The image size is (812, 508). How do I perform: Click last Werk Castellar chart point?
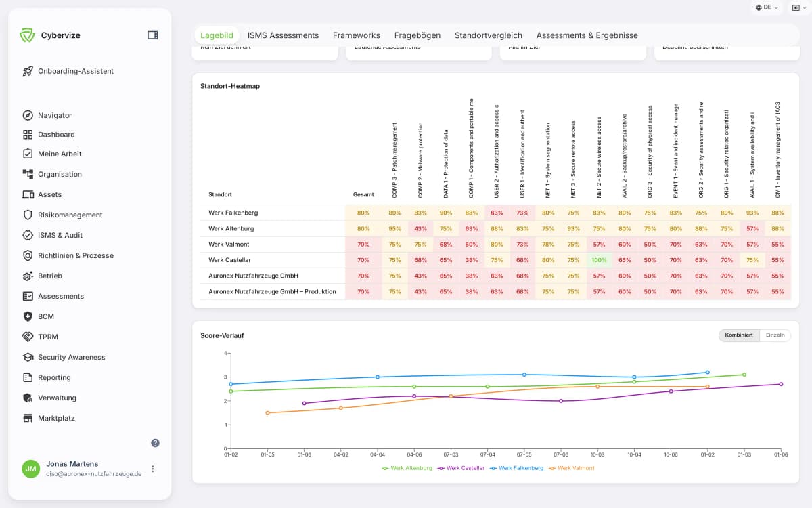click(x=781, y=384)
